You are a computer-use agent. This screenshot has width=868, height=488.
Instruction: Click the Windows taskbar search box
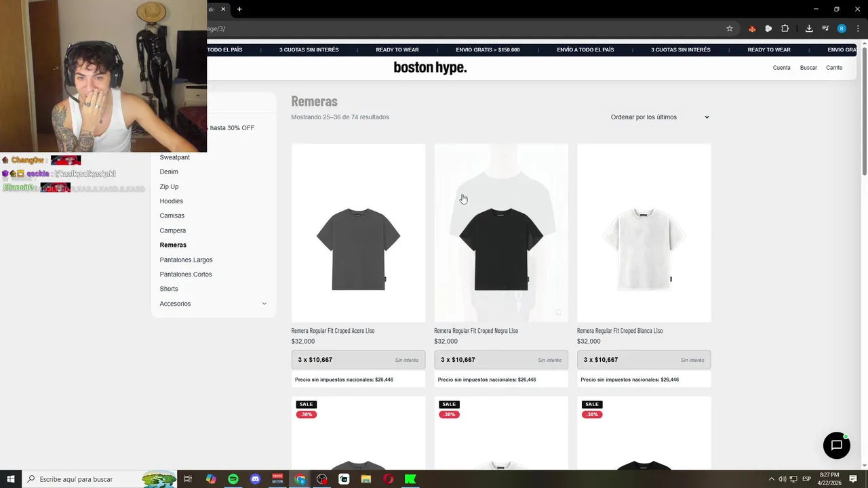99,479
